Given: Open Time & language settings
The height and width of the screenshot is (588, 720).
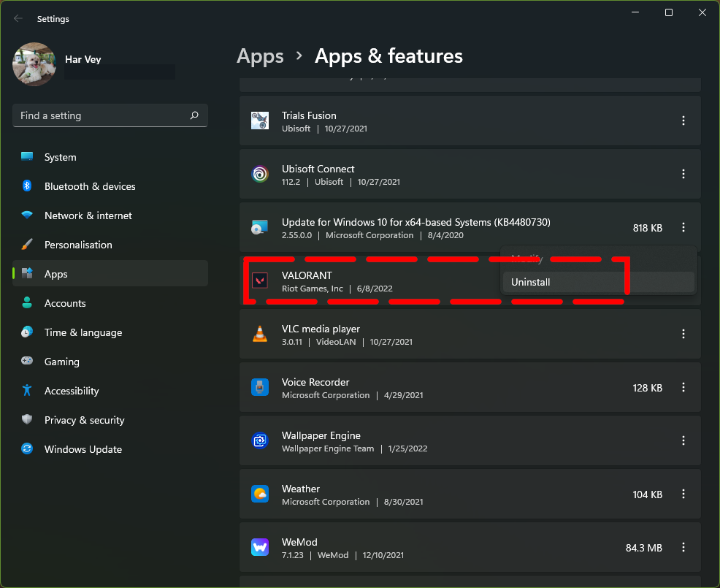Looking at the screenshot, I should pyautogui.click(x=110, y=332).
